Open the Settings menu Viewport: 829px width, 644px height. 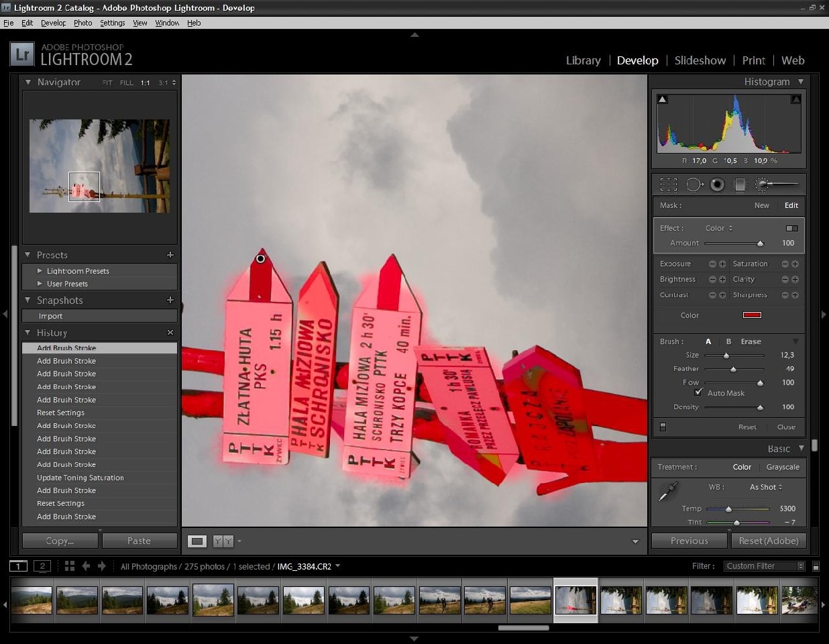pyautogui.click(x=113, y=23)
